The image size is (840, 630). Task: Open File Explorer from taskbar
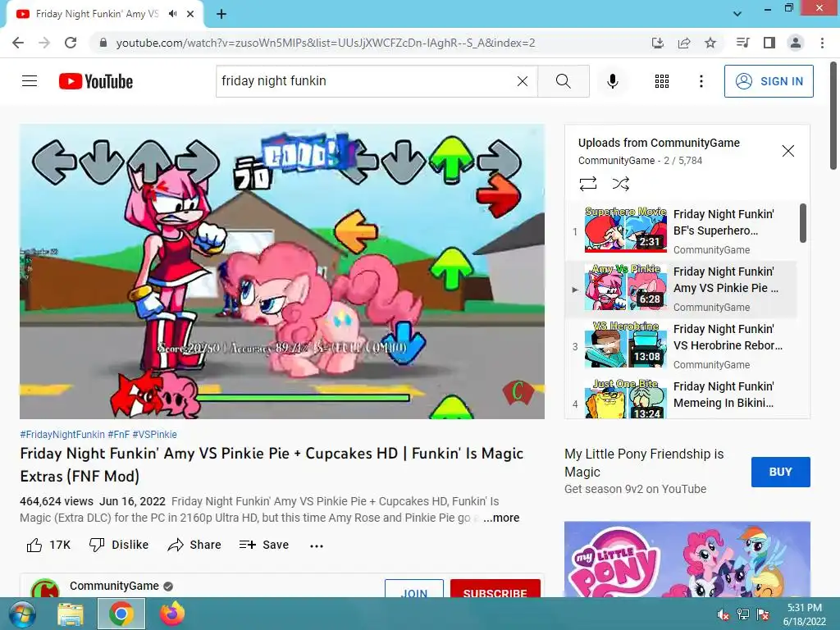71,614
